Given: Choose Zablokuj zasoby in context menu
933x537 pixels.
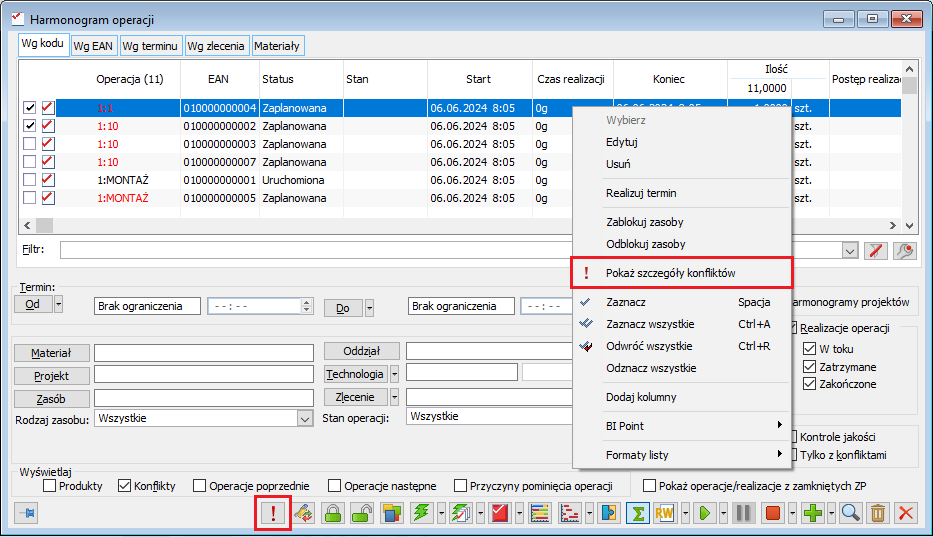Looking at the screenshot, I should (x=681, y=222).
